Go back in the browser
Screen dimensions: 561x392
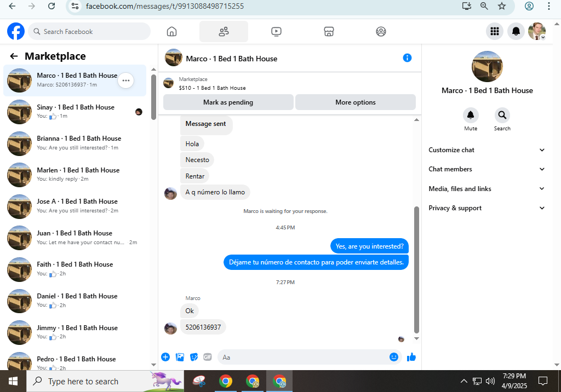[x=12, y=6]
